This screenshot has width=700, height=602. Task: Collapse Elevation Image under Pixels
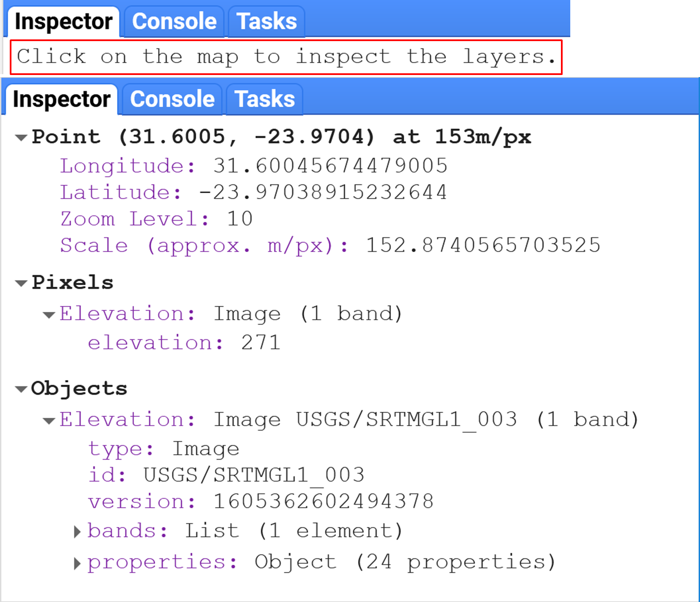49,315
